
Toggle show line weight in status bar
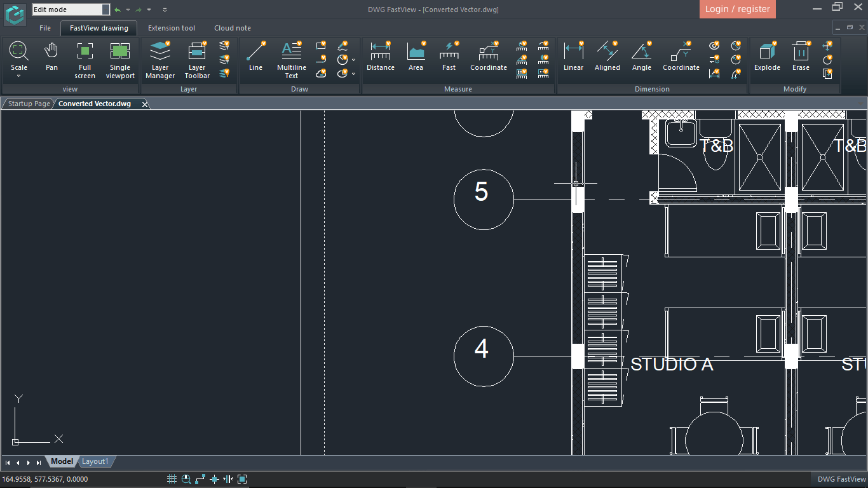click(228, 479)
